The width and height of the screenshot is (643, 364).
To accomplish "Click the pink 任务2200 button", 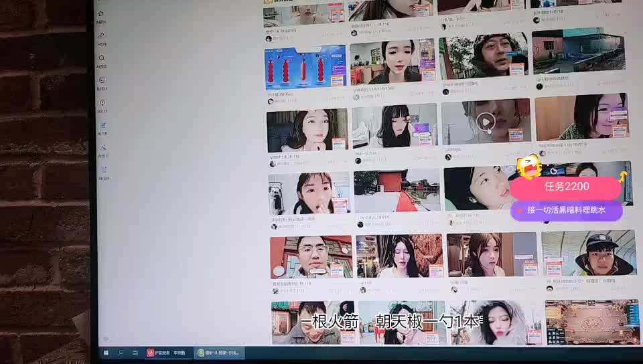I will point(566,187).
